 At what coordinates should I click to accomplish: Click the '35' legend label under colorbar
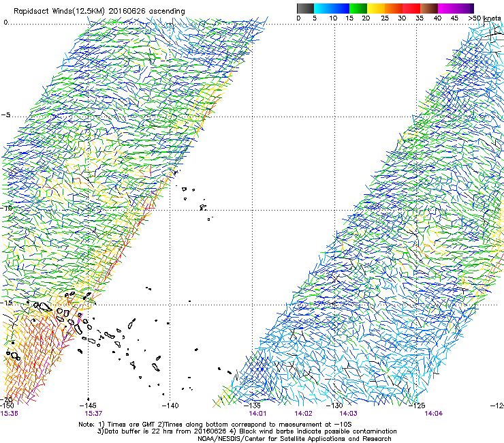tap(420, 18)
